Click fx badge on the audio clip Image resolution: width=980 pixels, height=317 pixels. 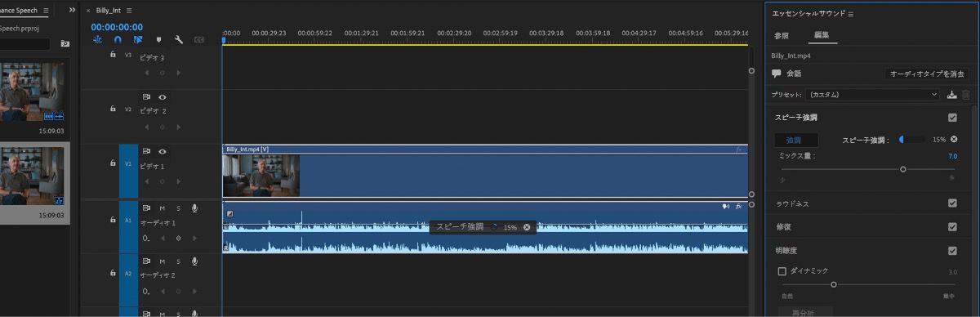[x=738, y=206]
